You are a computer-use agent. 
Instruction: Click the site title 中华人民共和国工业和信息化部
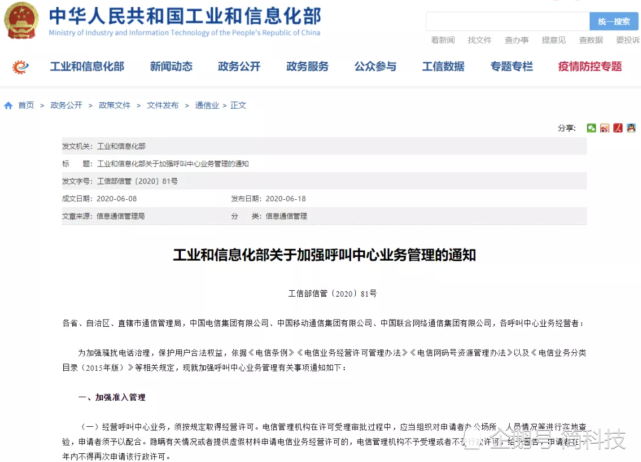(185, 16)
